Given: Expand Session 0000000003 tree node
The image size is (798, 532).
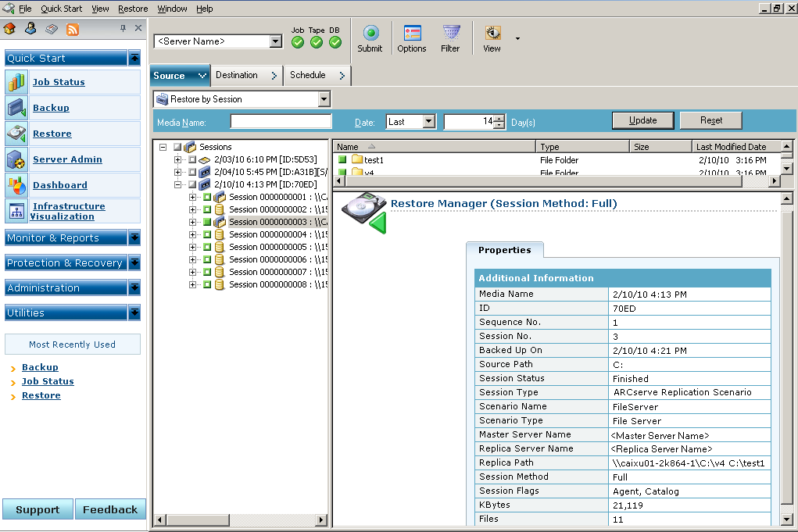Looking at the screenshot, I should point(192,222).
